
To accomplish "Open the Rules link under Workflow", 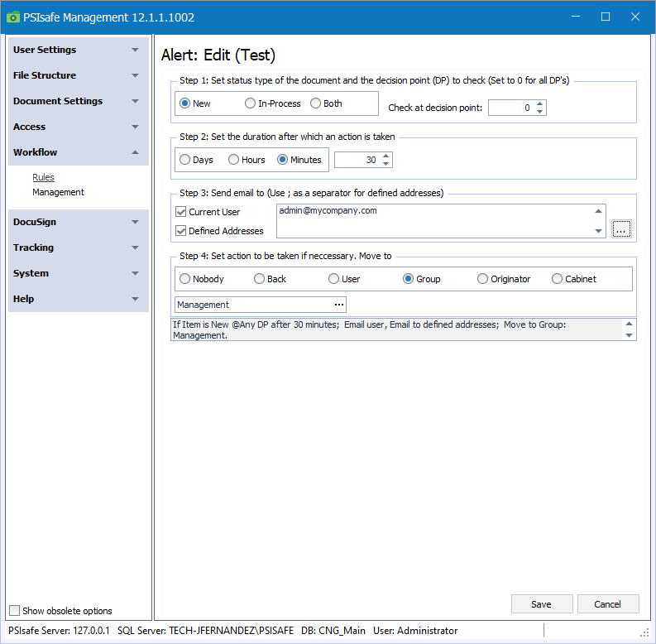I will pyautogui.click(x=43, y=177).
